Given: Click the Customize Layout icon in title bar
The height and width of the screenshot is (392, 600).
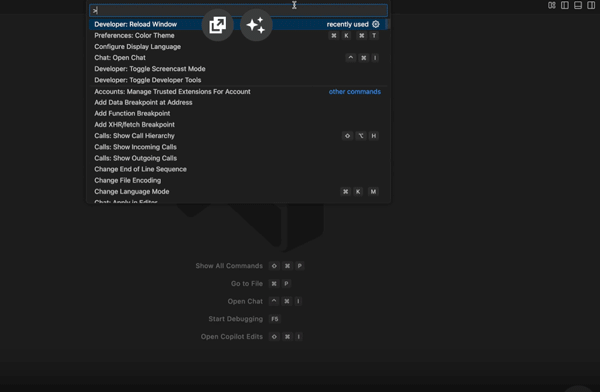Looking at the screenshot, I should 551,5.
